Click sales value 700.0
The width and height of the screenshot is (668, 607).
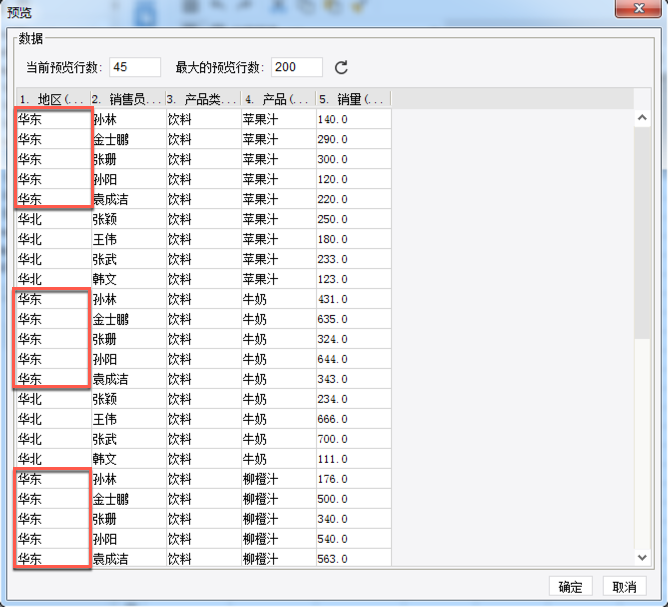point(332,439)
